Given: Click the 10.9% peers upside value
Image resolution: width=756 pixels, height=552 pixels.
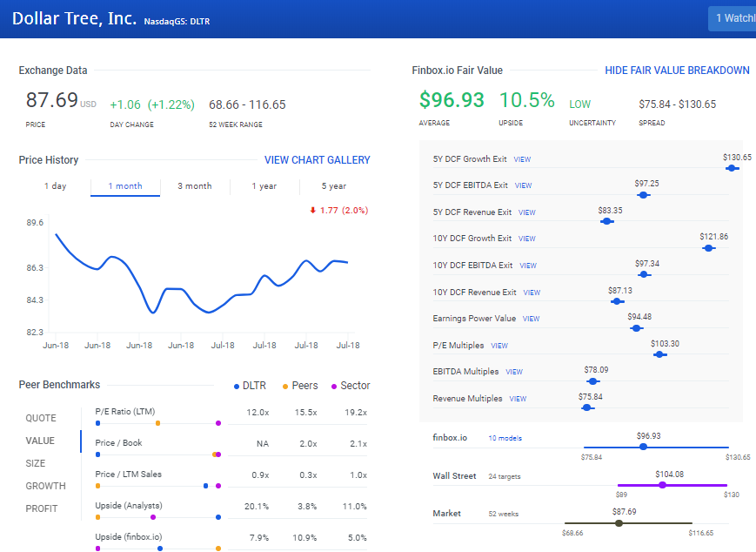Looking at the screenshot, I should click(x=304, y=538).
